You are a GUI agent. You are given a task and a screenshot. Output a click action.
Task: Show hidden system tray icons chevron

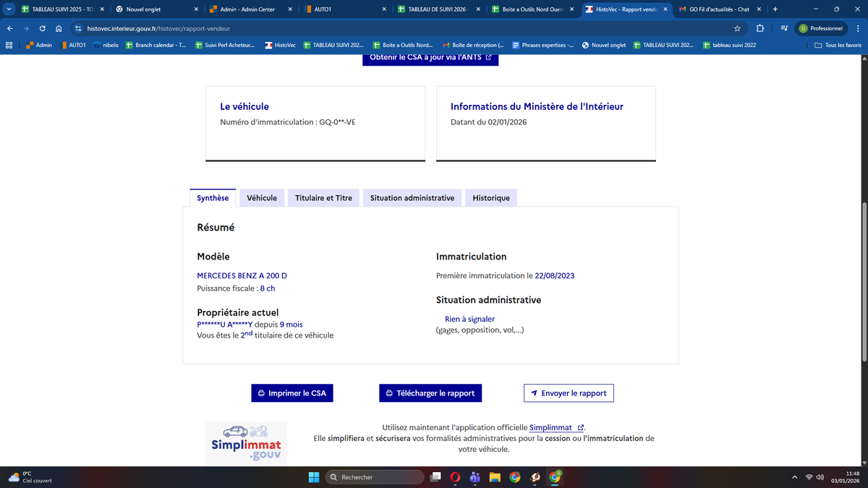click(x=794, y=476)
